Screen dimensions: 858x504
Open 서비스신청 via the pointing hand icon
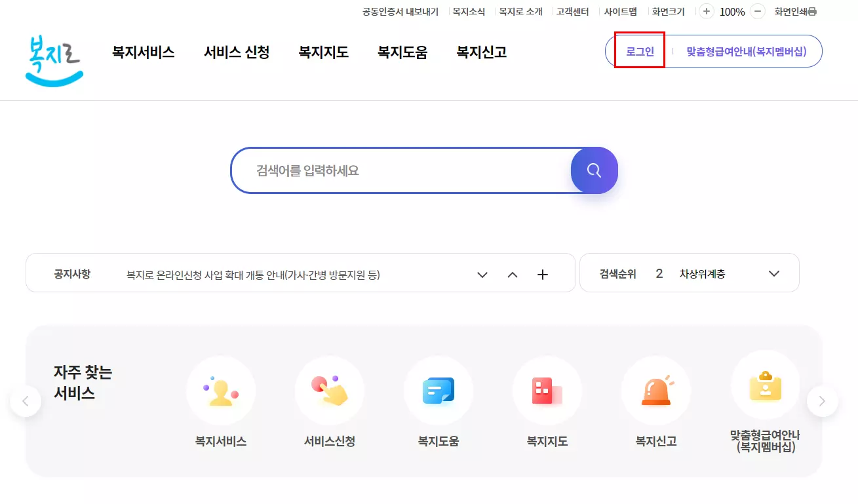(330, 391)
